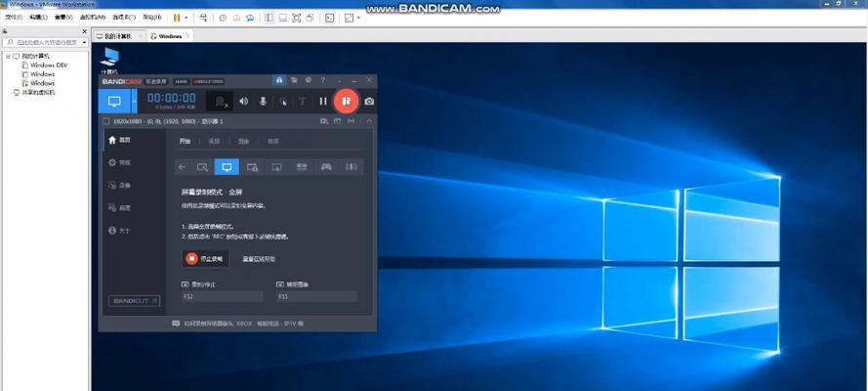The height and width of the screenshot is (391, 868).
Task: Open the Home section in Bandicam sidebar
Action: tap(119, 140)
